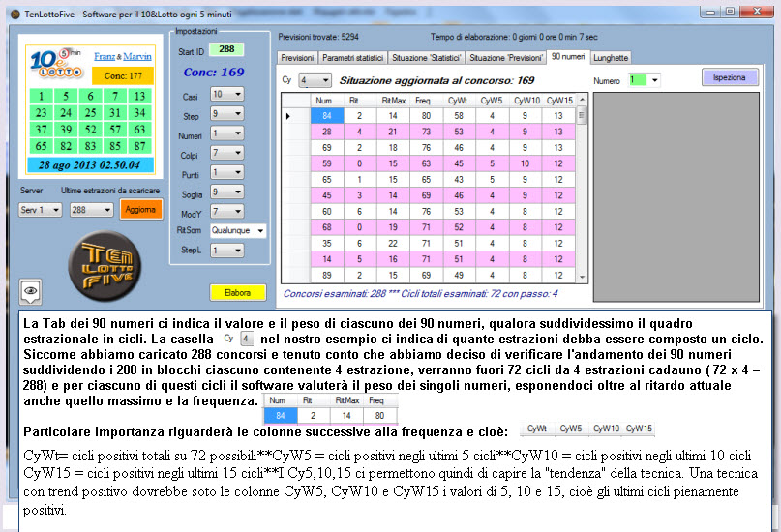Switch to the Lunghette tab
The image size is (781, 532).
[611, 58]
